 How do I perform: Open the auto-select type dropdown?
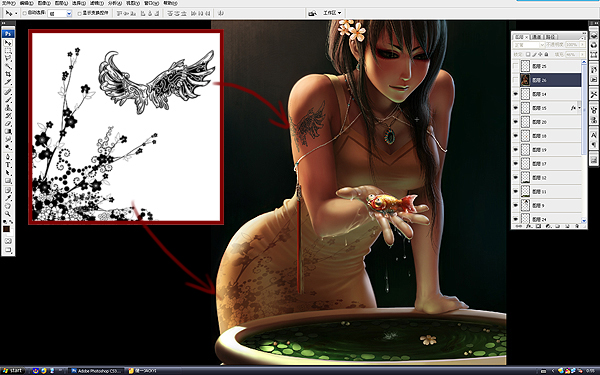click(60, 13)
